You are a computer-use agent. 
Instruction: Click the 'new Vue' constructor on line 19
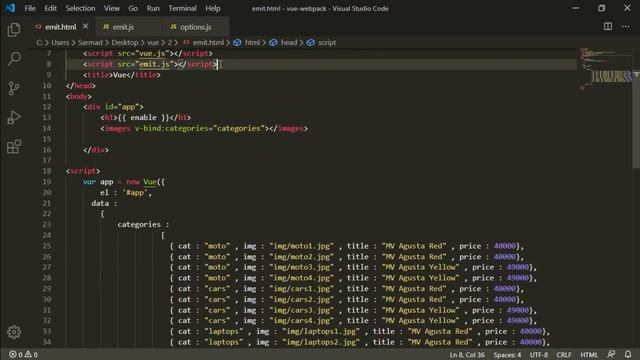[141, 182]
